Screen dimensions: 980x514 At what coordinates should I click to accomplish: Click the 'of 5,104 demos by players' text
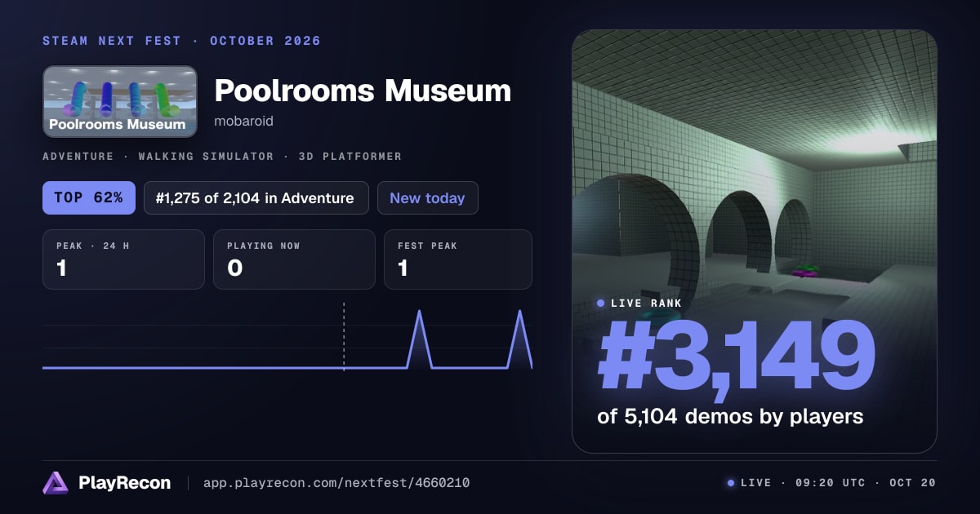click(730, 416)
